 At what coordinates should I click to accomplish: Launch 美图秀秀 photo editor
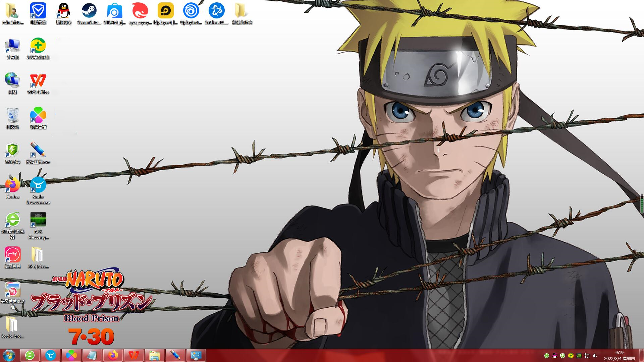click(12, 255)
